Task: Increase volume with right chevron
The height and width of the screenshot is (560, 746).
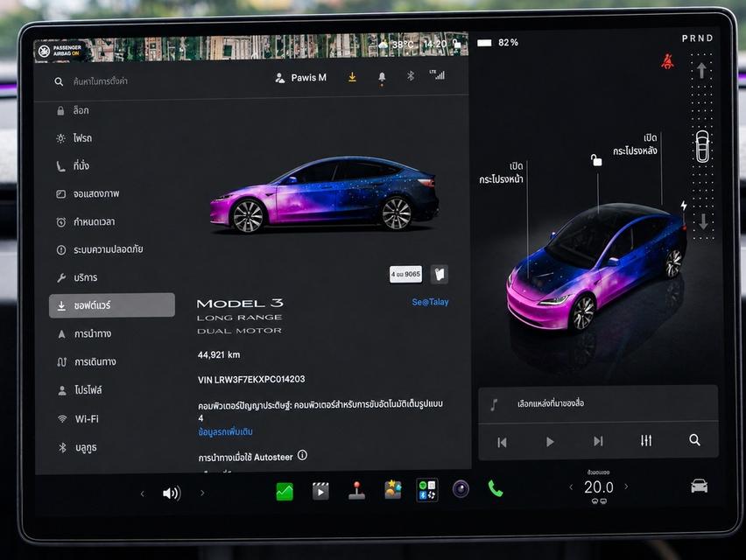Action: click(202, 493)
